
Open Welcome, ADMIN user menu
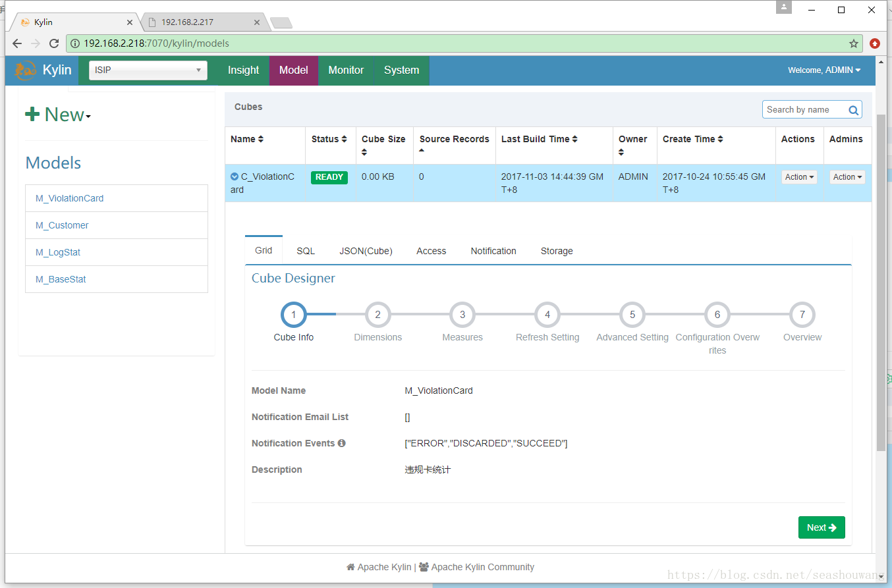tap(824, 70)
